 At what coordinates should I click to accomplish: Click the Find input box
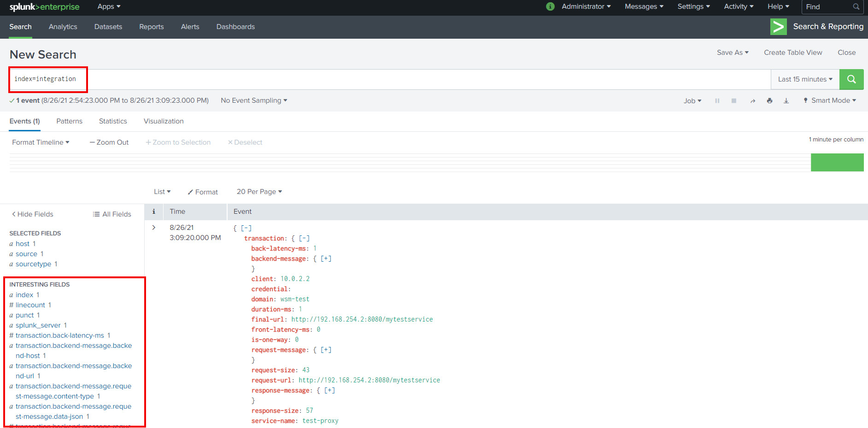[833, 7]
